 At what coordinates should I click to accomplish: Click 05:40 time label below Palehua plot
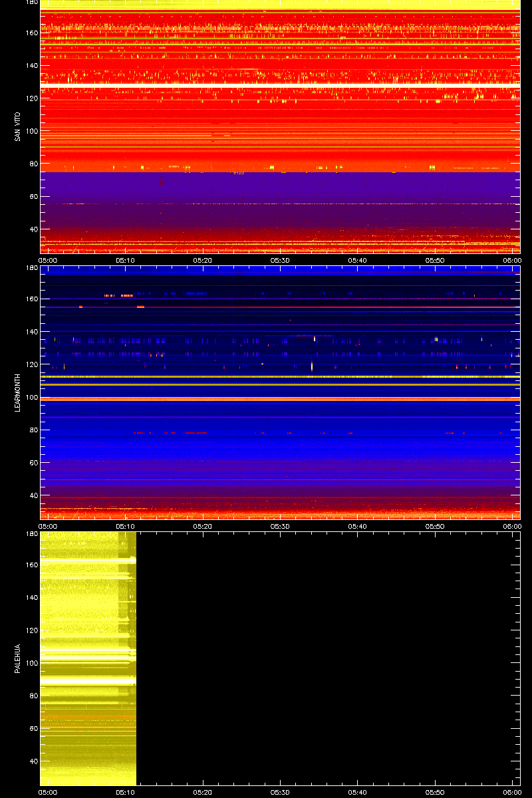coord(358,792)
